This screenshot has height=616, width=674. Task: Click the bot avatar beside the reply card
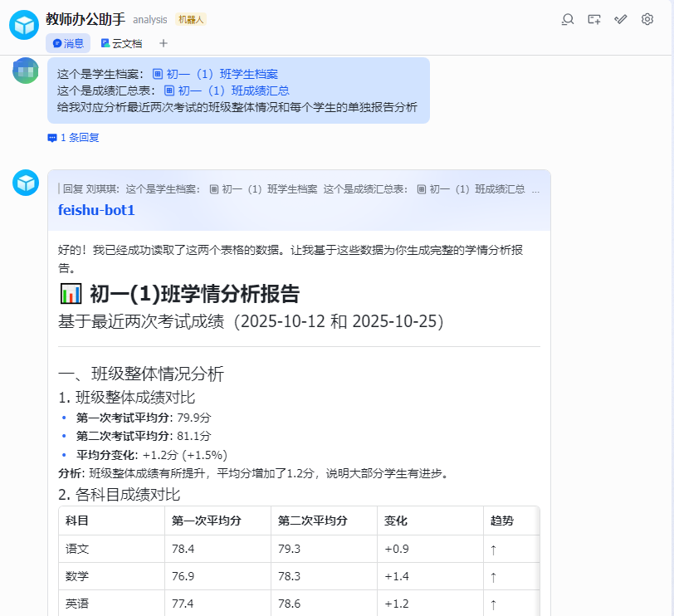point(26,183)
